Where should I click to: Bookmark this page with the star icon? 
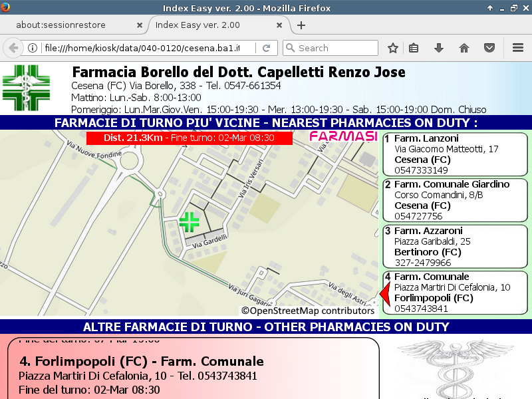pos(393,48)
